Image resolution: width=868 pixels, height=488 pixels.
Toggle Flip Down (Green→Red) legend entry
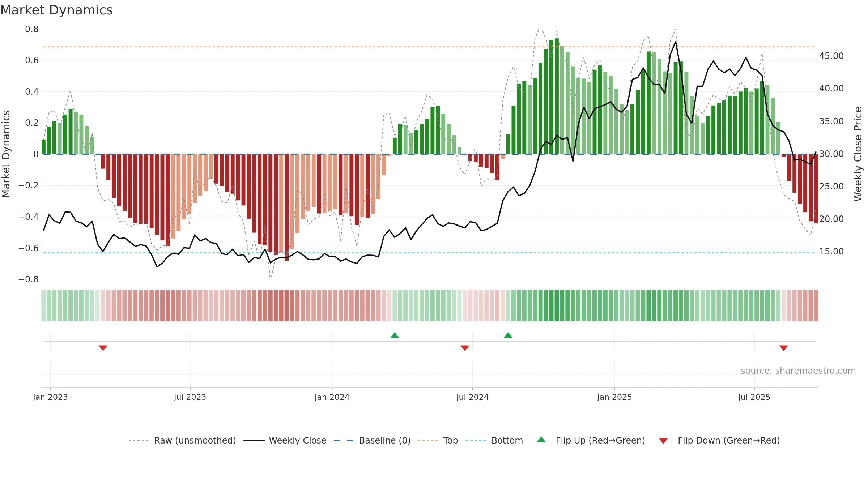pos(719,440)
